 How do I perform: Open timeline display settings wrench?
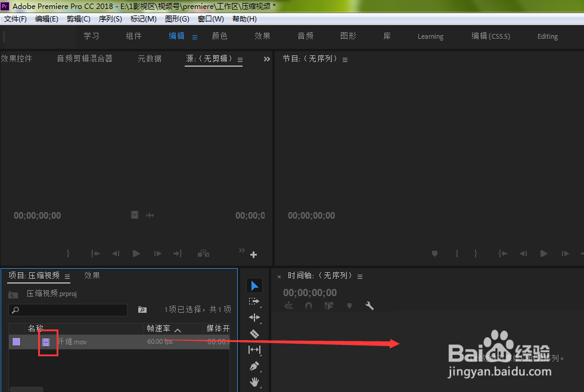tap(369, 306)
